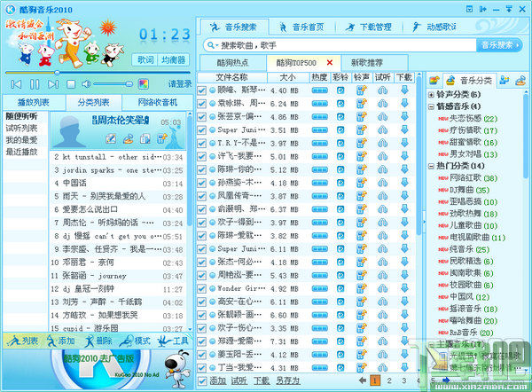The width and height of the screenshot is (532, 392).
Task: Click the 列表 bottom toolbar item
Action: pos(23,341)
